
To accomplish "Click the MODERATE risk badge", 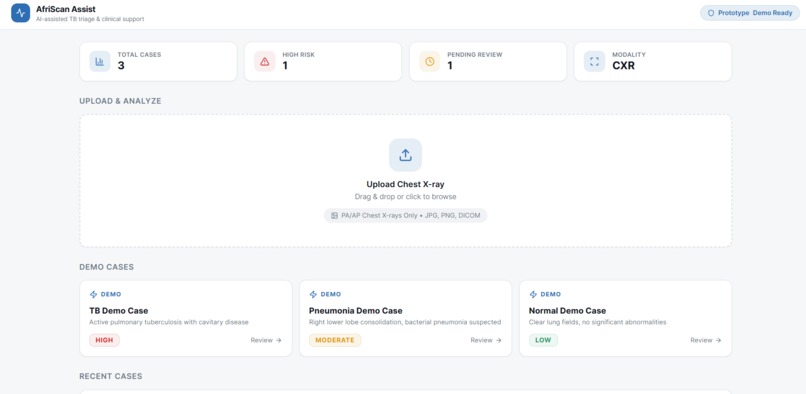I will (335, 340).
